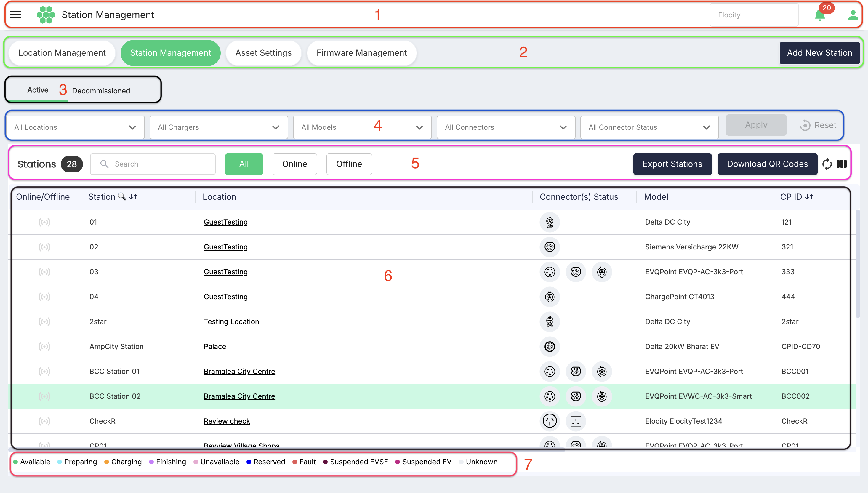
Task: Select the ChargePoint CT4013 model cell
Action: click(x=679, y=297)
